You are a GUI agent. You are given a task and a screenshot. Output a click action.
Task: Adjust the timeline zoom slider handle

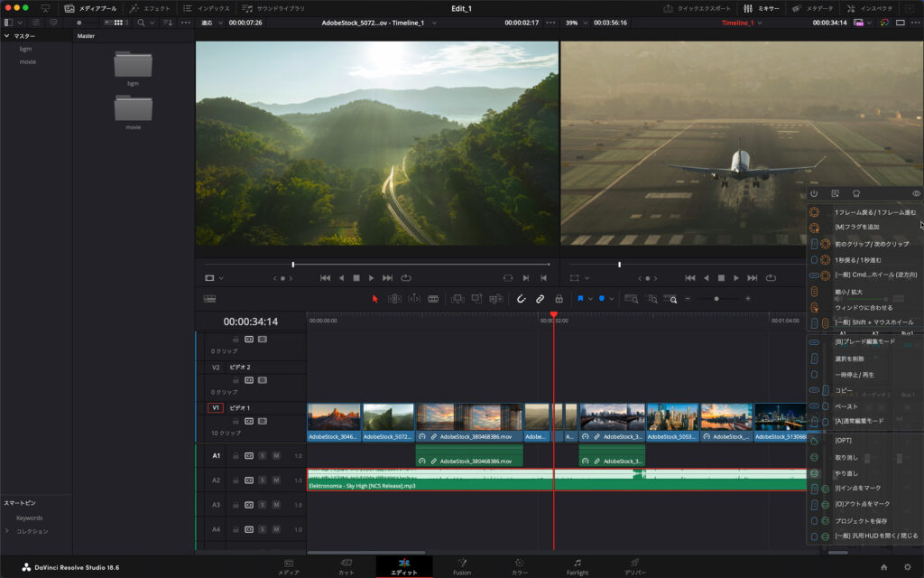pos(716,299)
